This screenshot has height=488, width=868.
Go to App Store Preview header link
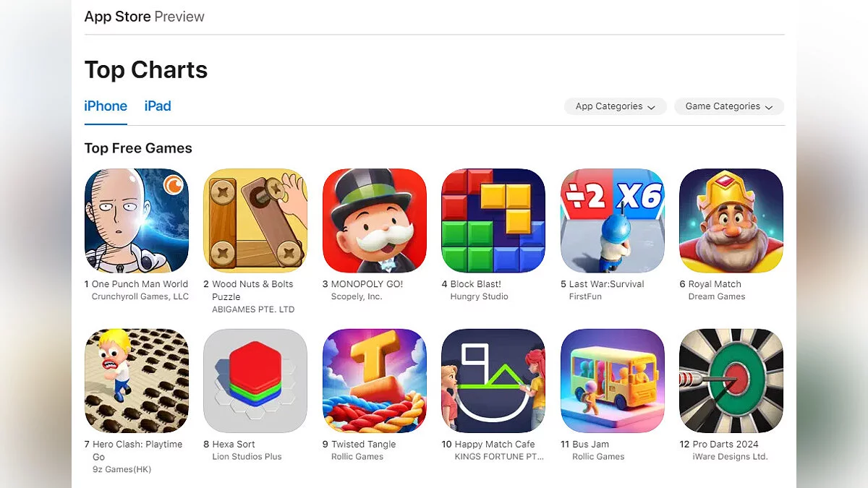(145, 16)
